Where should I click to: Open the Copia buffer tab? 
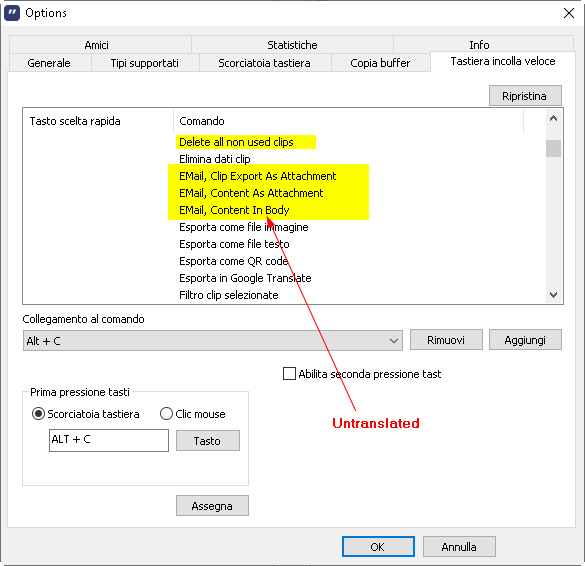380,63
